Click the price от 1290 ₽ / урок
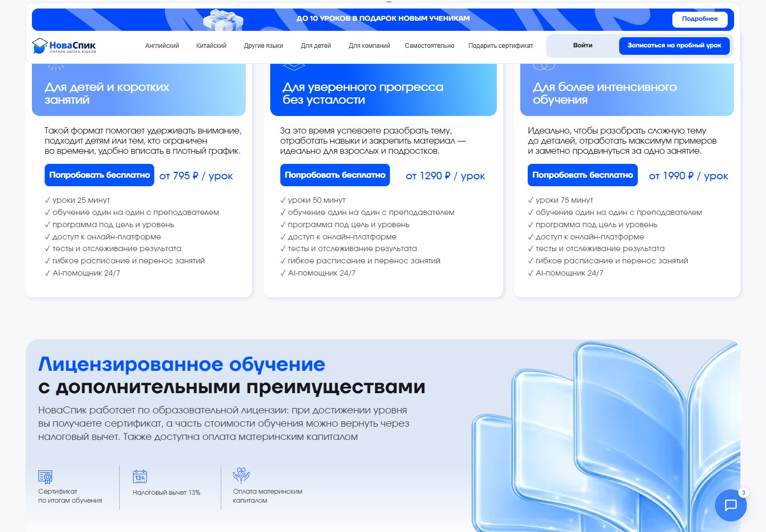Image resolution: width=766 pixels, height=532 pixels. [445, 176]
